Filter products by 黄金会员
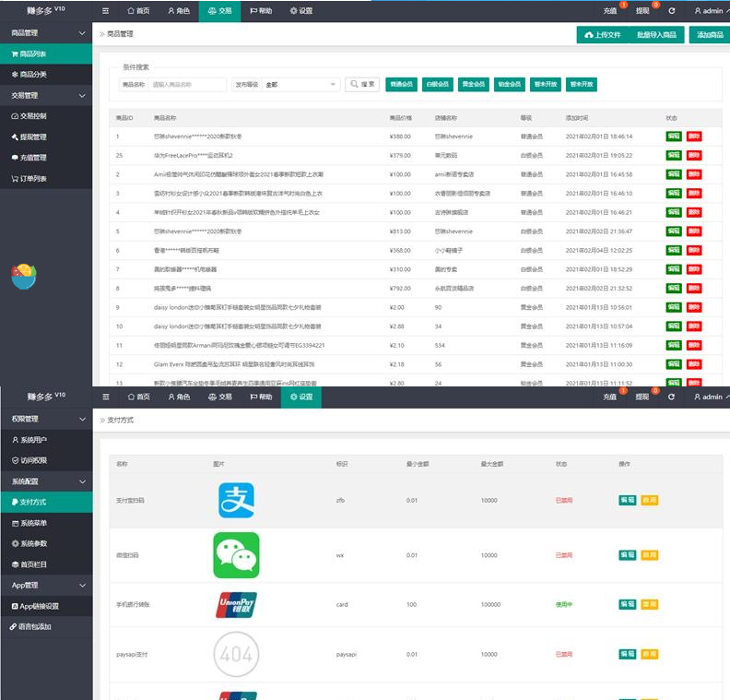 tap(473, 85)
